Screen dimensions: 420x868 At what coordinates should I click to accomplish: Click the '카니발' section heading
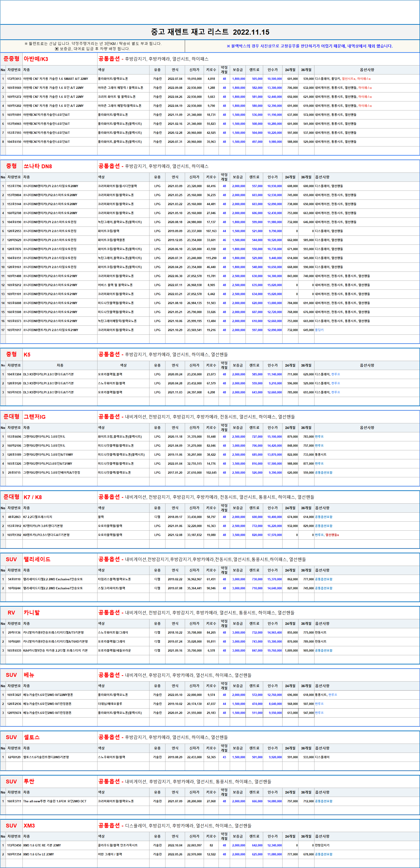(32, 613)
